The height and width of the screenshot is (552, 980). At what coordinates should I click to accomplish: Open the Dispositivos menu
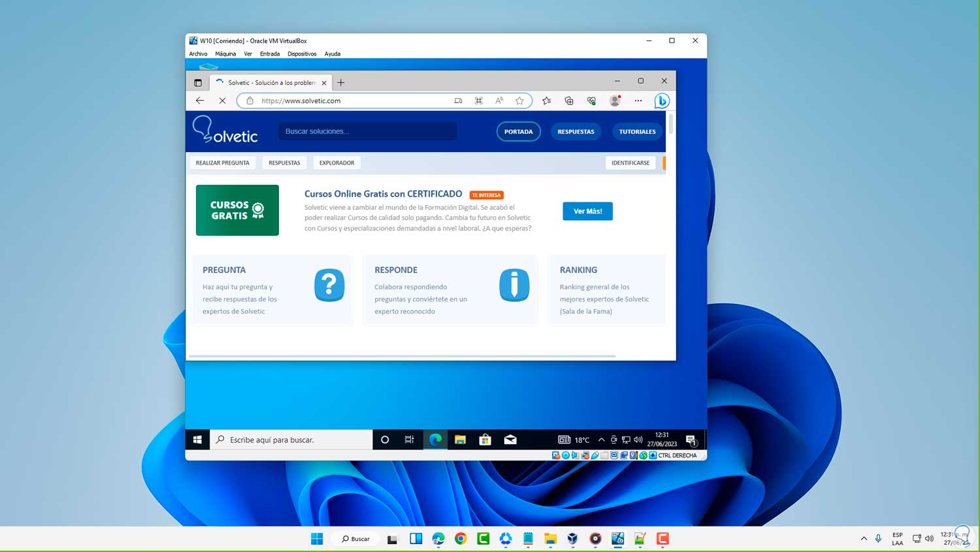[x=302, y=54]
